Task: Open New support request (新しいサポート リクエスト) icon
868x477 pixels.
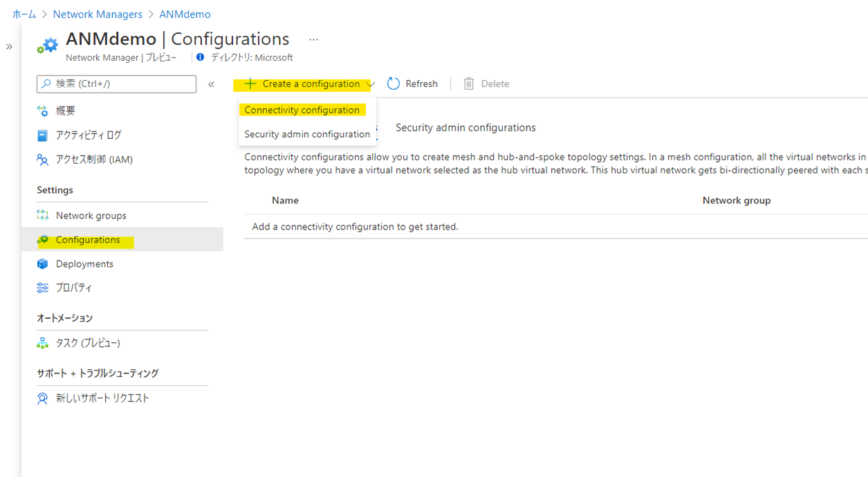Action: (43, 398)
